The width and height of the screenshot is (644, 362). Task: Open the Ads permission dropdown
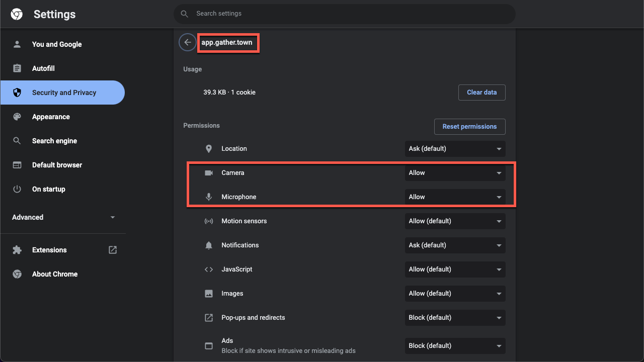click(455, 346)
